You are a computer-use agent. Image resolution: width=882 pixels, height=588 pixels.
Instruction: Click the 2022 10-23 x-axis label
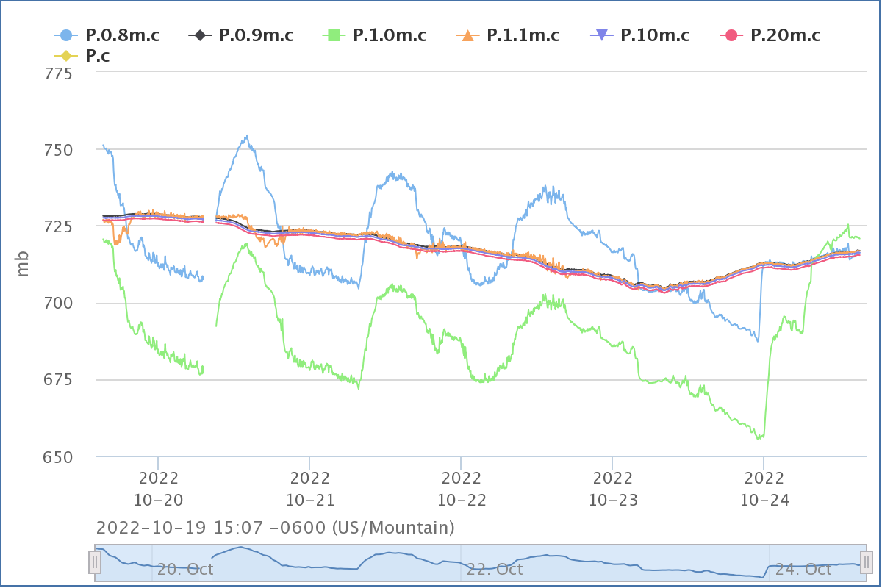point(612,489)
